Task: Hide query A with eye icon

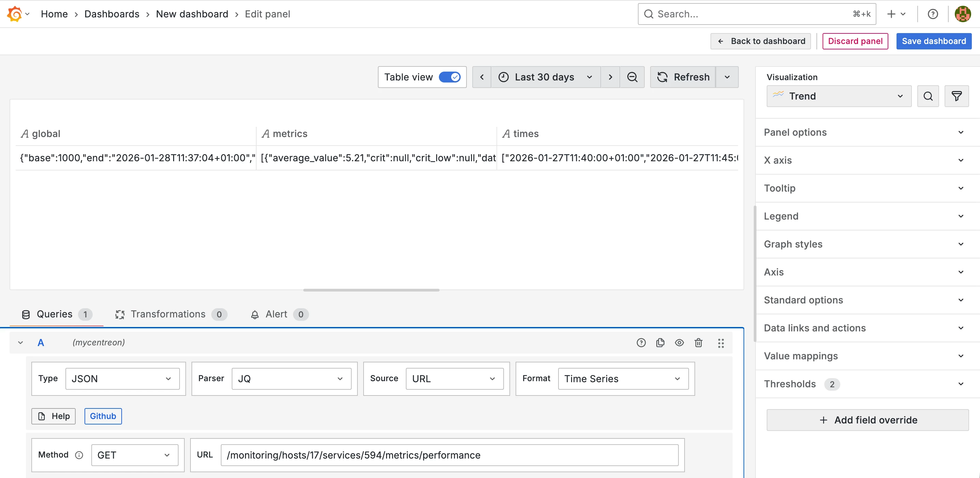Action: (x=679, y=343)
